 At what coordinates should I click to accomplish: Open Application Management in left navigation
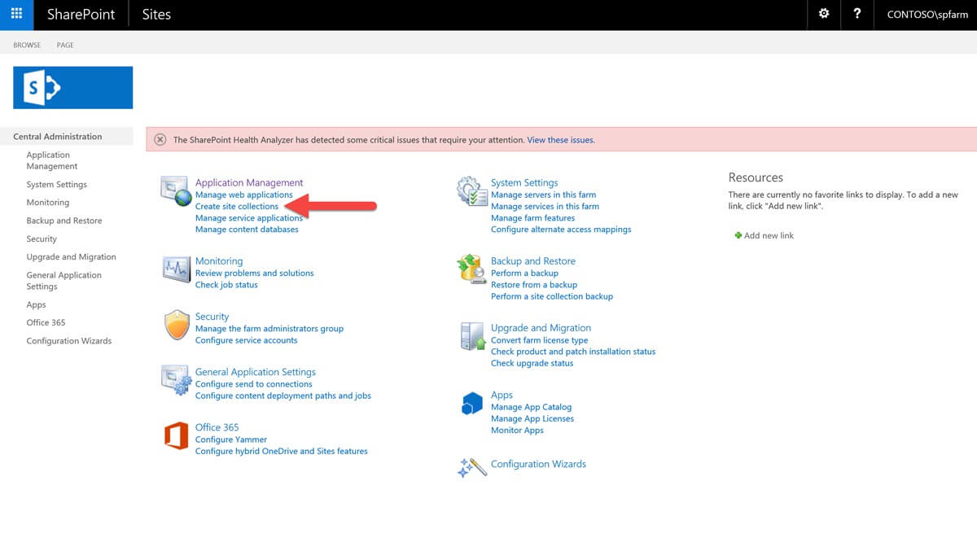pos(52,160)
